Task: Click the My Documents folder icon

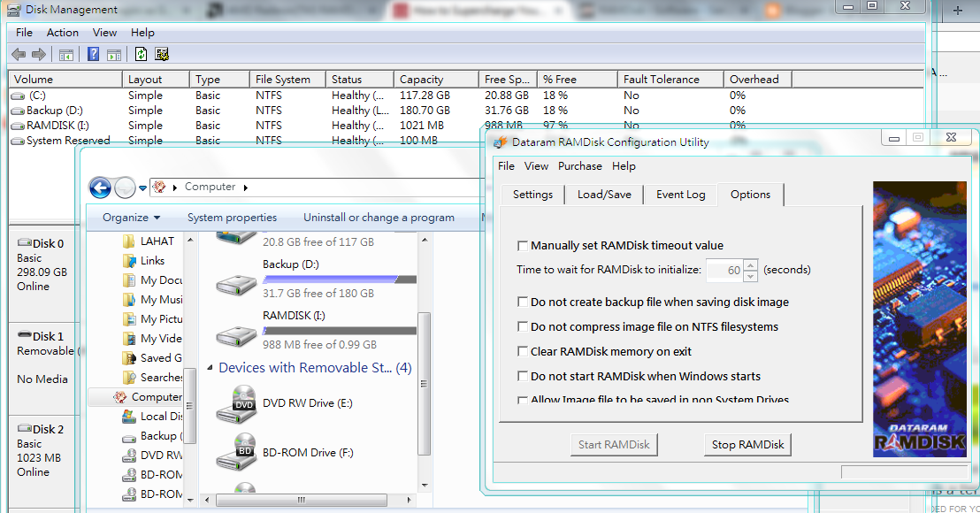Action: pyautogui.click(x=129, y=279)
